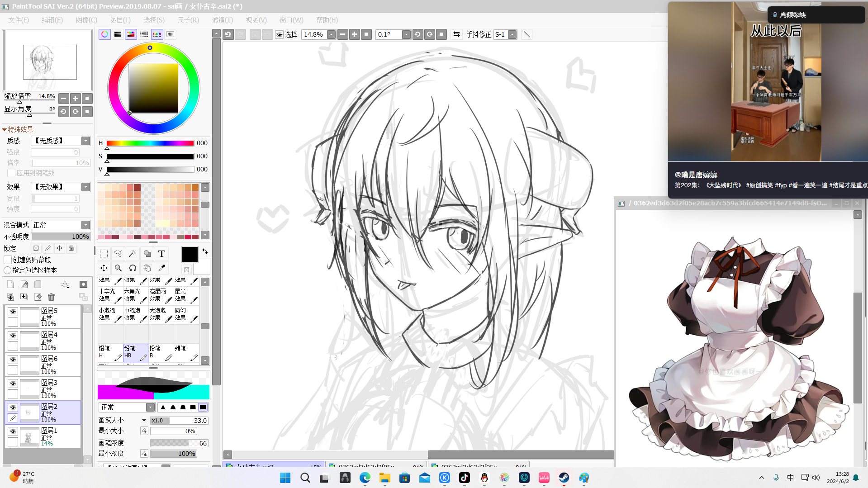The image size is (868, 488).
Task: Flip the canvas view horizontally
Action: coord(456,34)
